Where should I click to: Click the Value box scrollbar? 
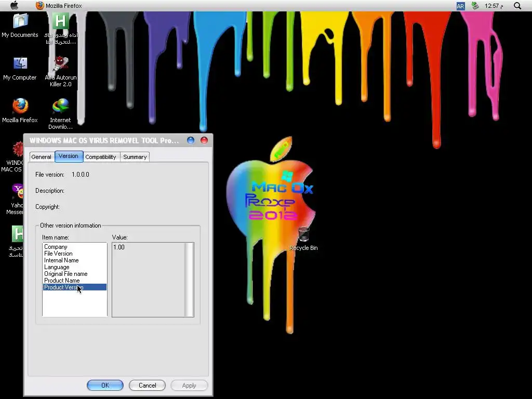point(189,280)
